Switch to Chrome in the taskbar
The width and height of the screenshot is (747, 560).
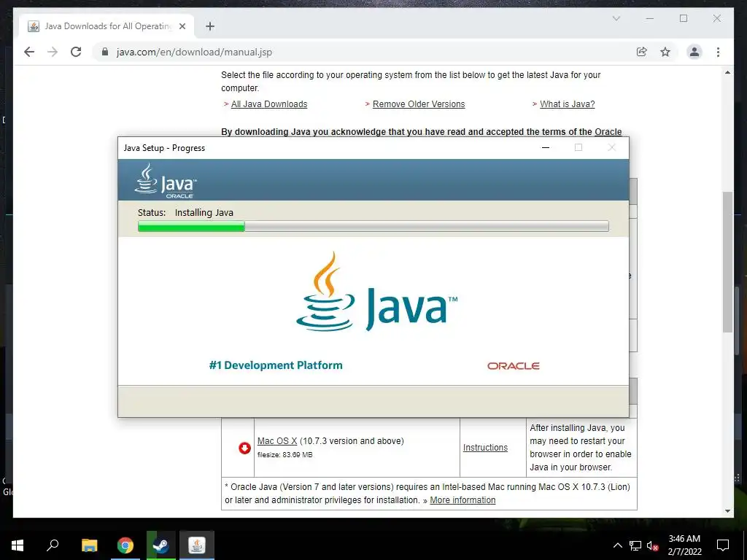[x=125, y=545]
